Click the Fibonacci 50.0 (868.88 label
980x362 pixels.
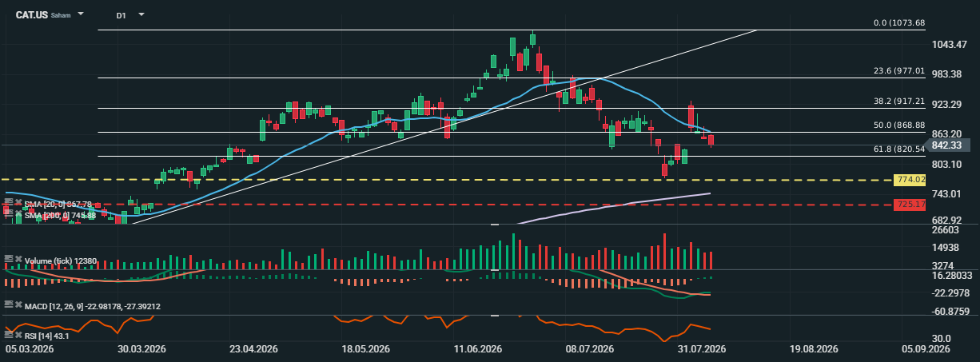pos(899,125)
